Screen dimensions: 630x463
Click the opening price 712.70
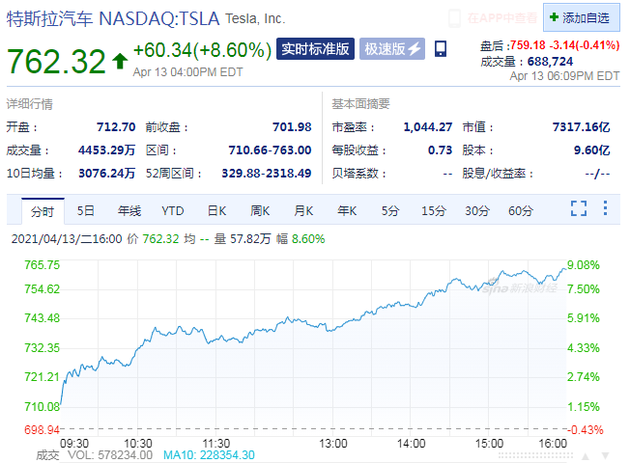pyautogui.click(x=116, y=127)
